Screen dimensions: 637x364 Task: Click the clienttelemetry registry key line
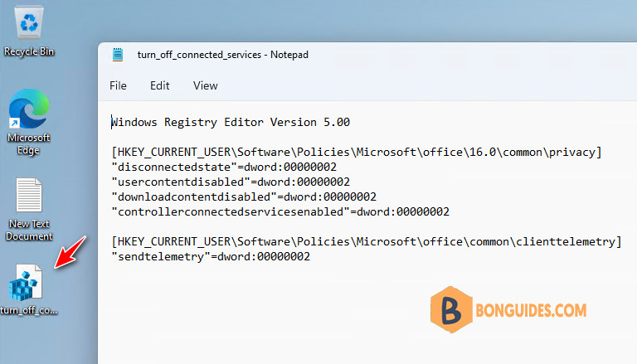coord(367,242)
